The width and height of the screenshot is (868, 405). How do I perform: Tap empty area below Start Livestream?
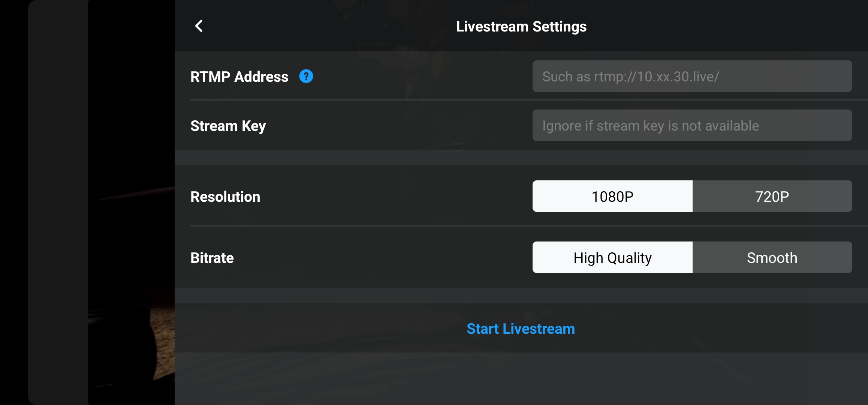click(x=521, y=379)
